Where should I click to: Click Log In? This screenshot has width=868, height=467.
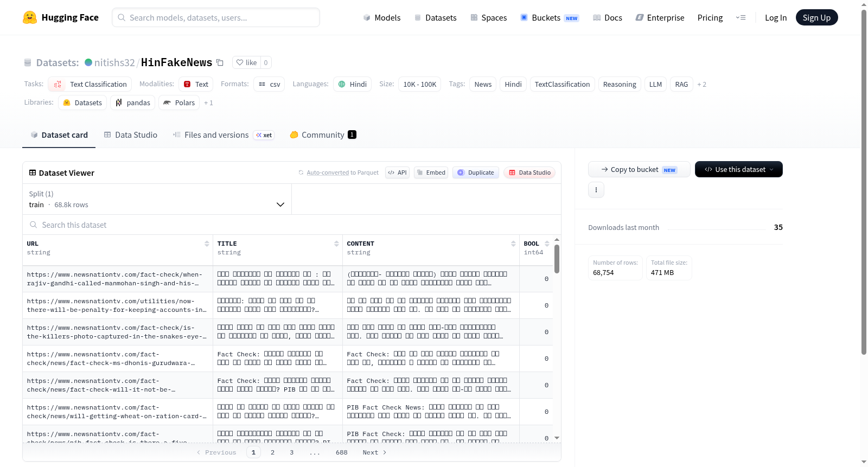point(776,17)
